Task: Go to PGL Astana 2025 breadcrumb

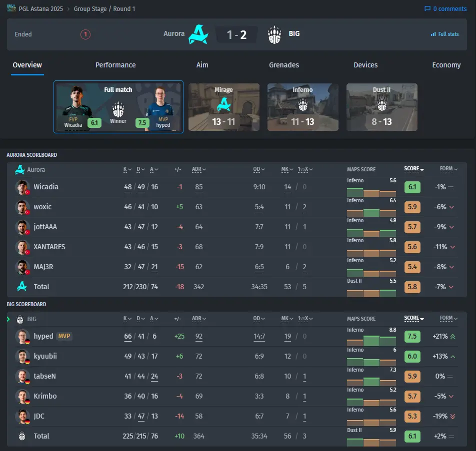Action: (x=40, y=9)
